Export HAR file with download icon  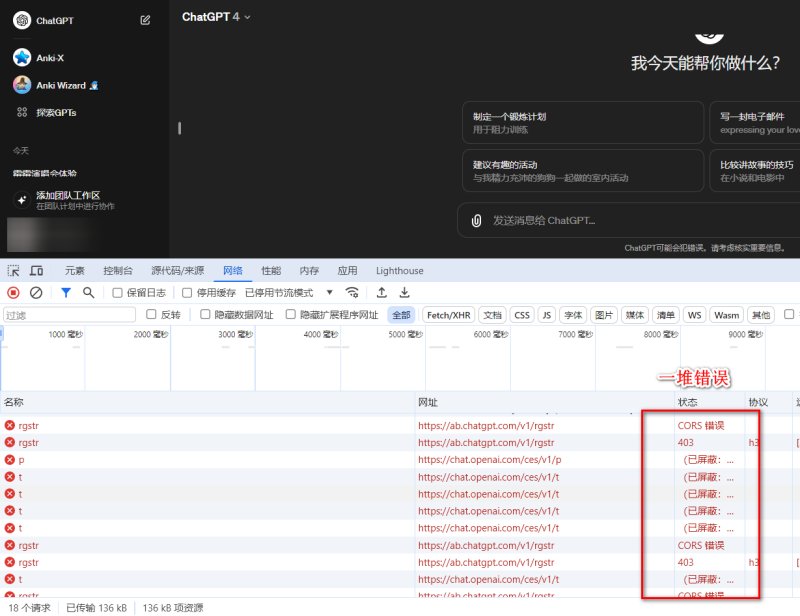click(405, 292)
